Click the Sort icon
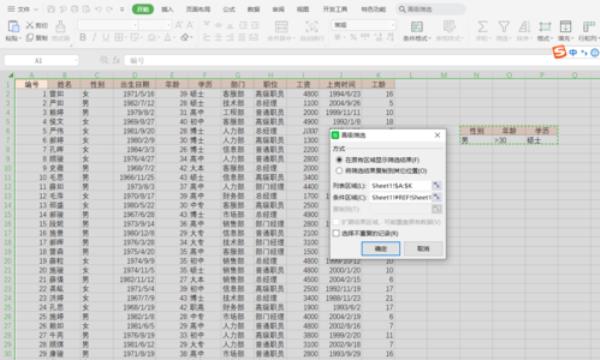This screenshot has width=600, height=360. 524,27
